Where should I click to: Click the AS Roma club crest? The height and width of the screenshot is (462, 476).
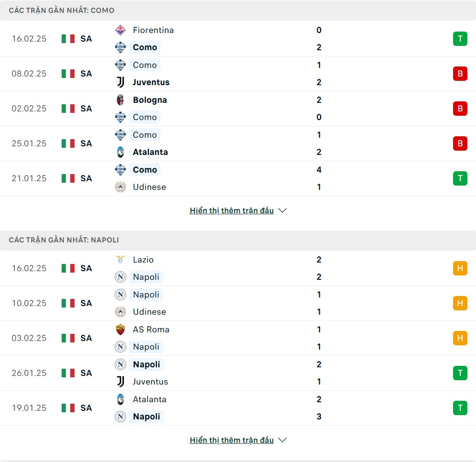[x=120, y=330]
